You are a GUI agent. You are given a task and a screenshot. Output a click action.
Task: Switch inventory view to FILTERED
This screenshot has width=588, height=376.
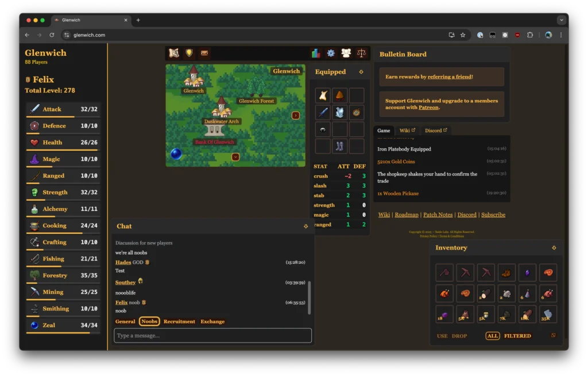[517, 336]
